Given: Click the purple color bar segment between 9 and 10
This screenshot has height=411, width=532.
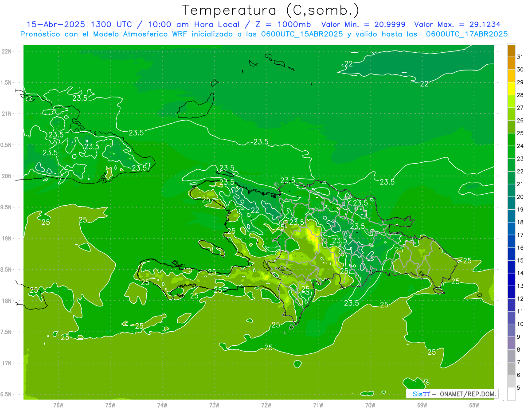Looking at the screenshot, I should pos(511,330).
